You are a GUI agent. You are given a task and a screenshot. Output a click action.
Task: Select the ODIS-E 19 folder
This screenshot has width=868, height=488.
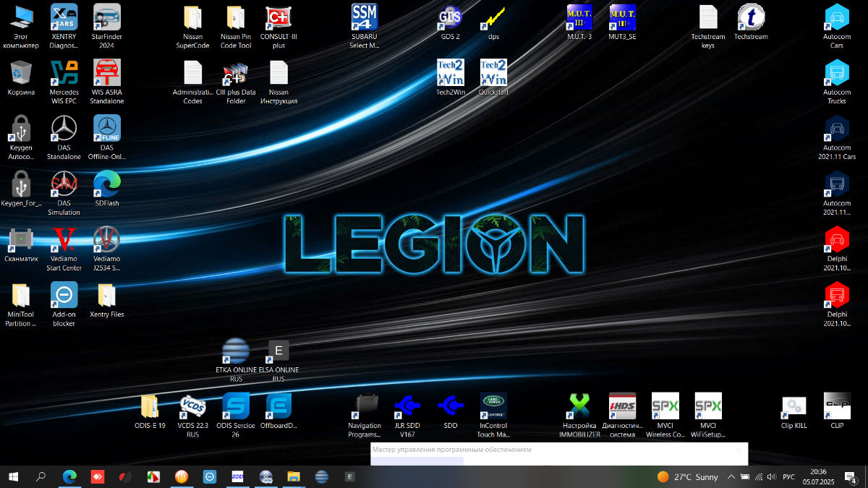click(x=150, y=406)
